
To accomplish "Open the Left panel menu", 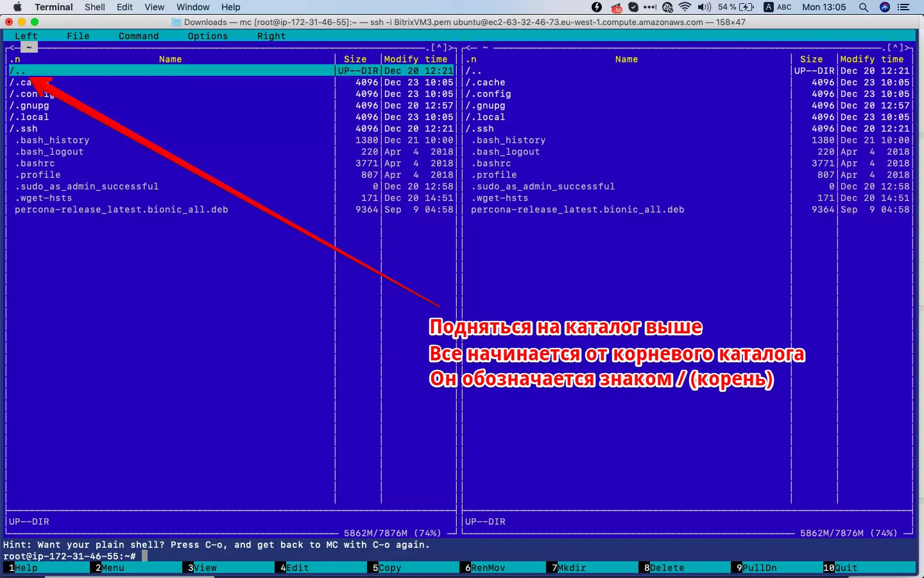I will 26,36.
